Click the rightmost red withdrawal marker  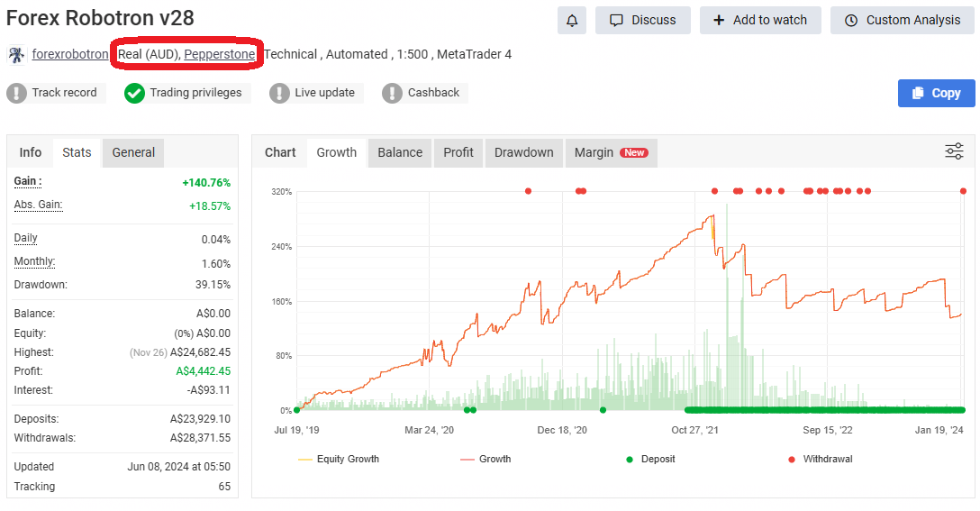point(964,191)
